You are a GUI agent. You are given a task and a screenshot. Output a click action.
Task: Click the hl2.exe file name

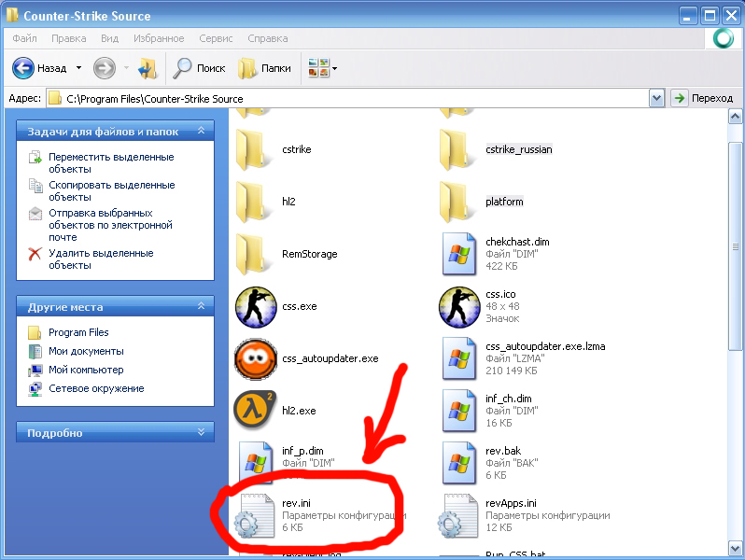click(299, 411)
